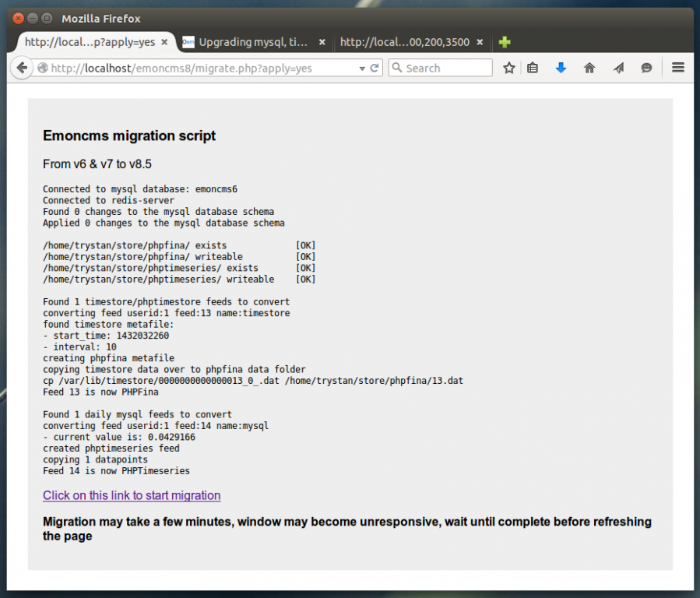Click the URL address bar text
The image size is (700, 598).
coord(181,69)
